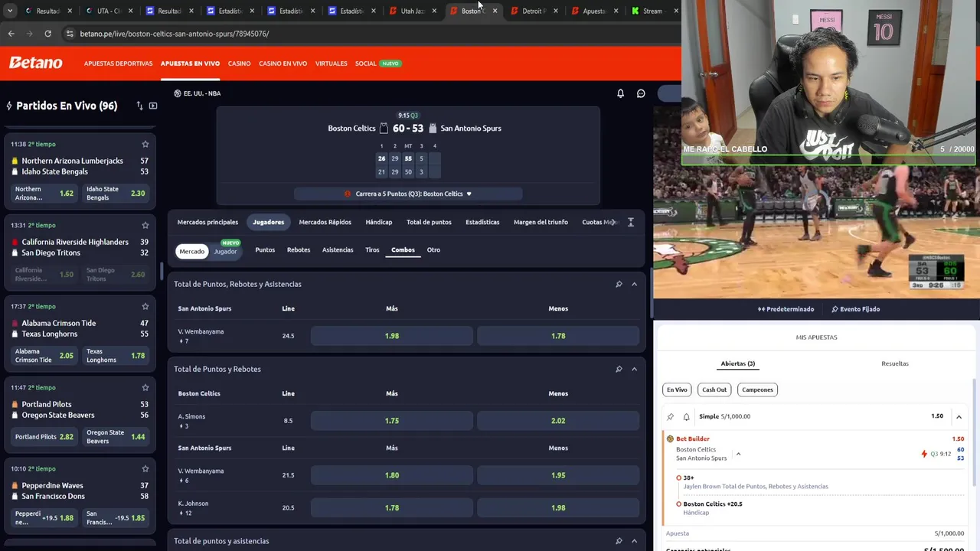The image size is (980, 551).
Task: Select the Rebotes sub-tab
Action: tap(299, 249)
